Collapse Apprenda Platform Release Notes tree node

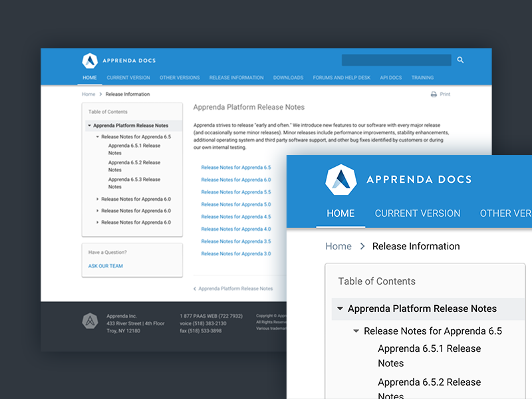pos(90,126)
